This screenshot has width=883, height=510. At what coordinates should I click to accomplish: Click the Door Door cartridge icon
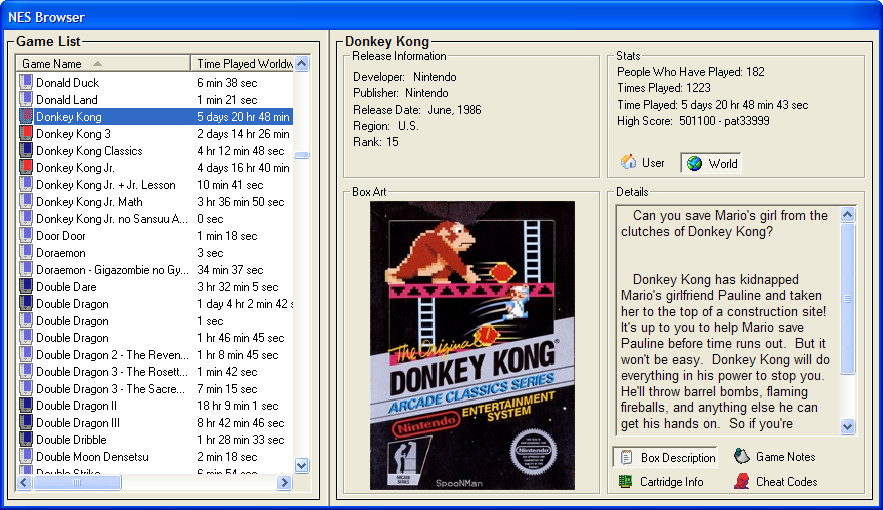[26, 235]
